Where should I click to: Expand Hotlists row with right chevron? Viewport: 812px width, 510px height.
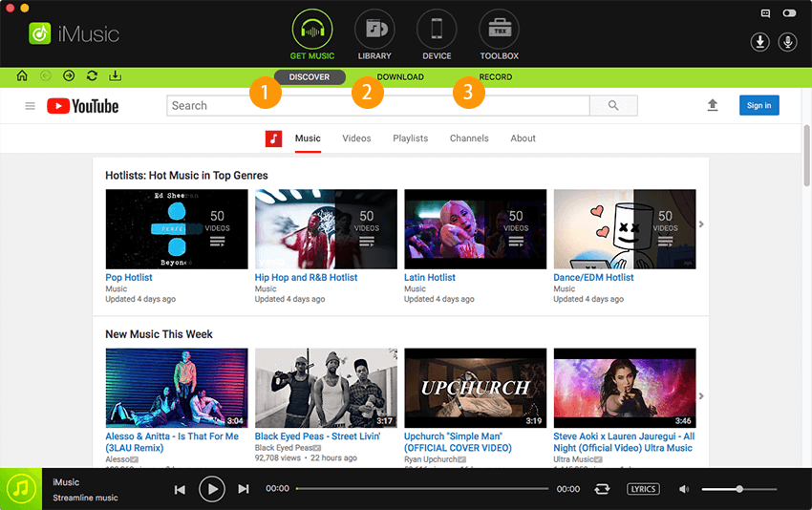point(702,224)
